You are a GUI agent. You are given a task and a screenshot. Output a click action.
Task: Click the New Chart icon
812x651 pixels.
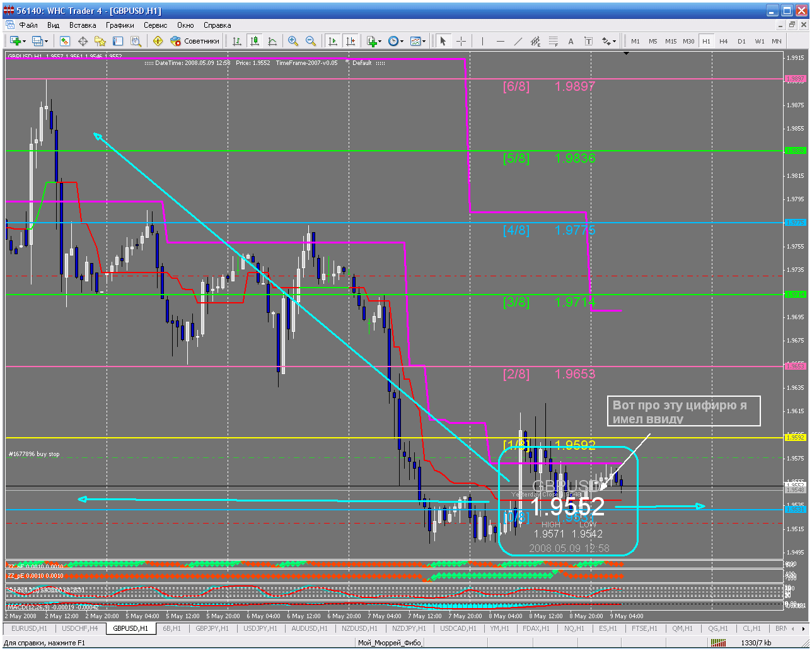tap(14, 41)
